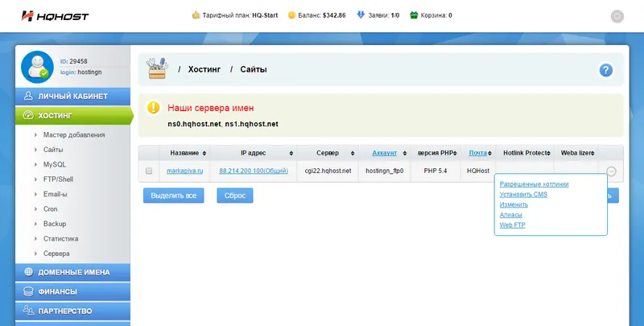Viewport: 644px width, 326px height.
Task: Go to Сайты in sidebar
Action: pos(53,150)
